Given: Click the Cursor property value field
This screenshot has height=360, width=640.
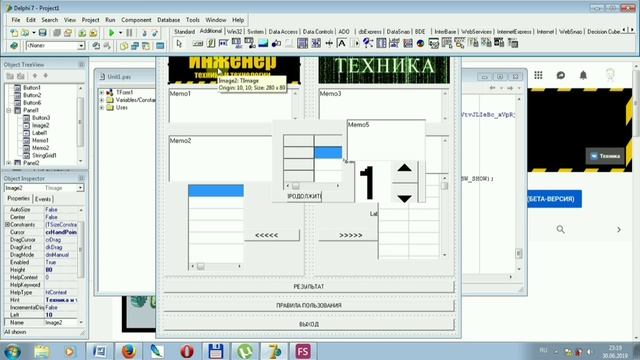Looking at the screenshot, I should click(x=61, y=232).
